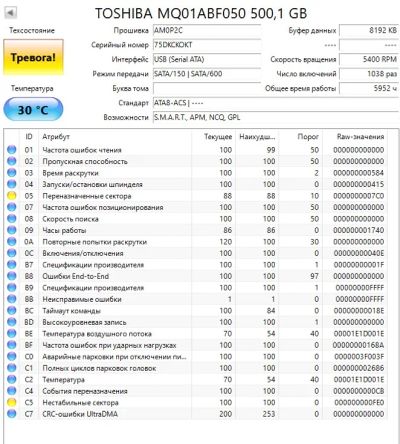
Task: Click raw value 000000001740 of attribute 09
Action: pos(359,230)
